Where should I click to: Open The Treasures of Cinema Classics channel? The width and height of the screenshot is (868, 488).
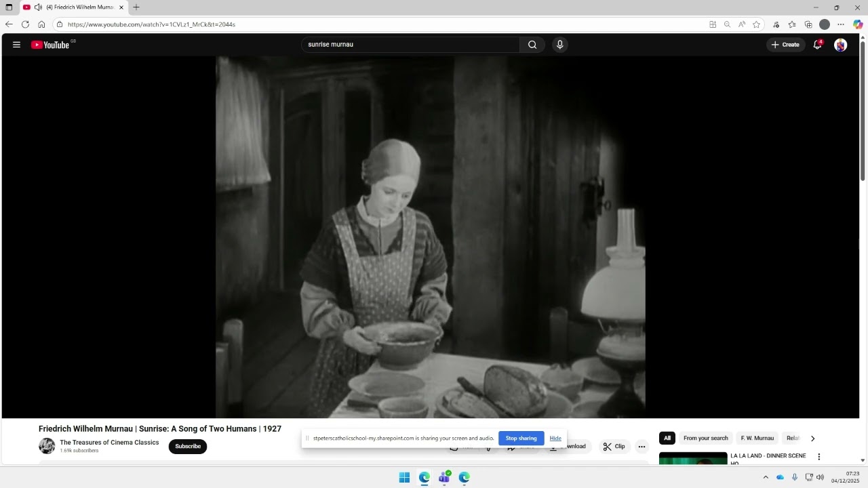109,443
